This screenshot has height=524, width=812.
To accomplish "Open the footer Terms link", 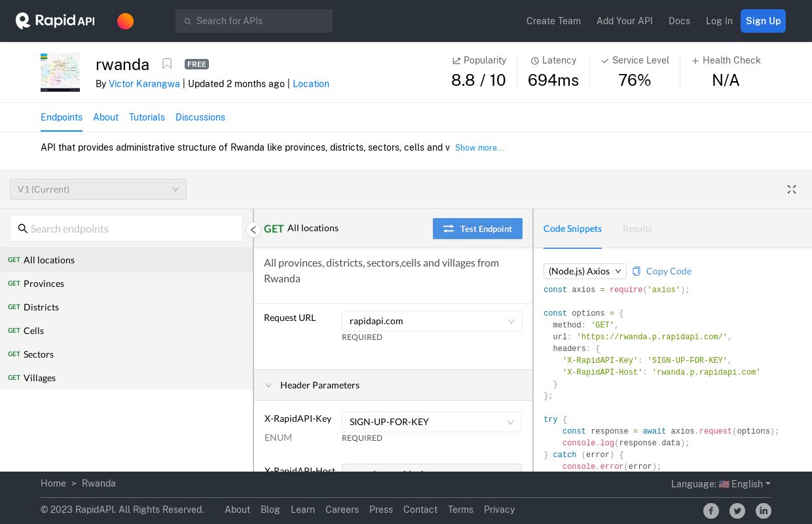I will [460, 510].
